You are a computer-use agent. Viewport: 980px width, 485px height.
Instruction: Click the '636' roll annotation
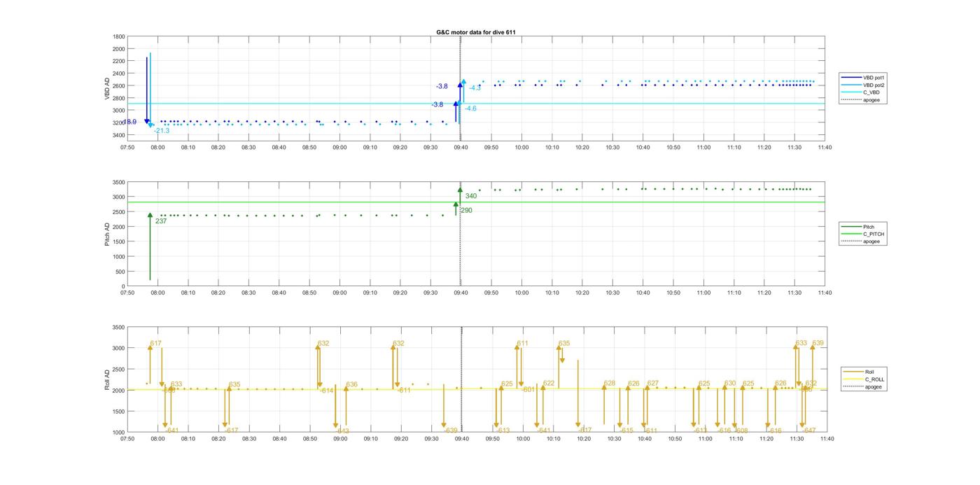pos(352,385)
